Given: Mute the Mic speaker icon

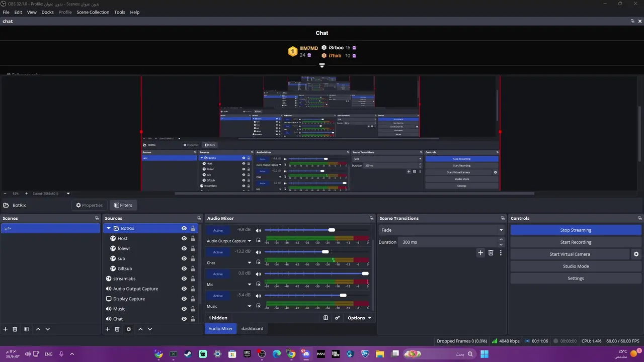Looking at the screenshot, I should [x=258, y=274].
